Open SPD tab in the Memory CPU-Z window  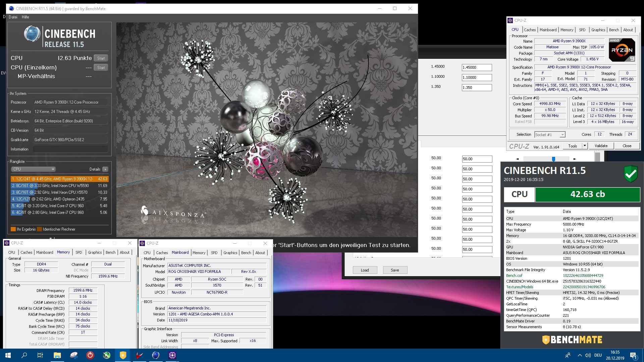click(78, 252)
